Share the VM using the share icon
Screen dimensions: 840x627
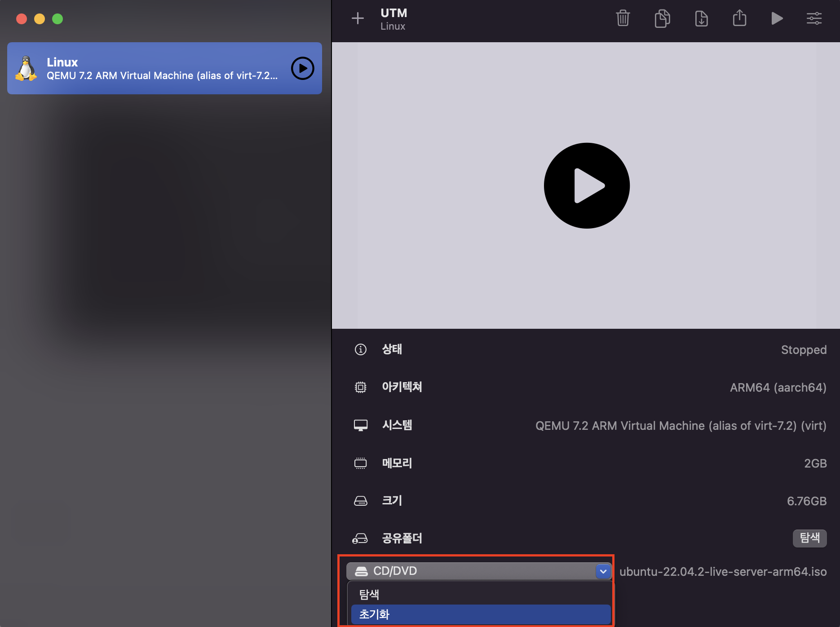[x=739, y=18]
